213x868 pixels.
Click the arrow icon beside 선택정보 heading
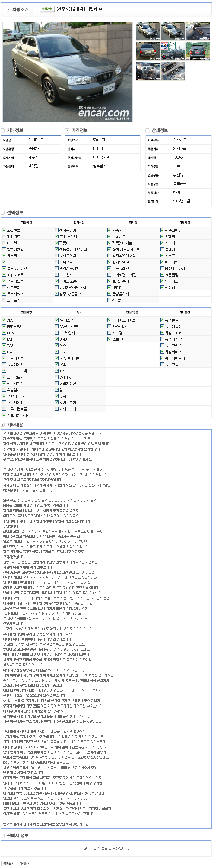[x=3, y=213]
